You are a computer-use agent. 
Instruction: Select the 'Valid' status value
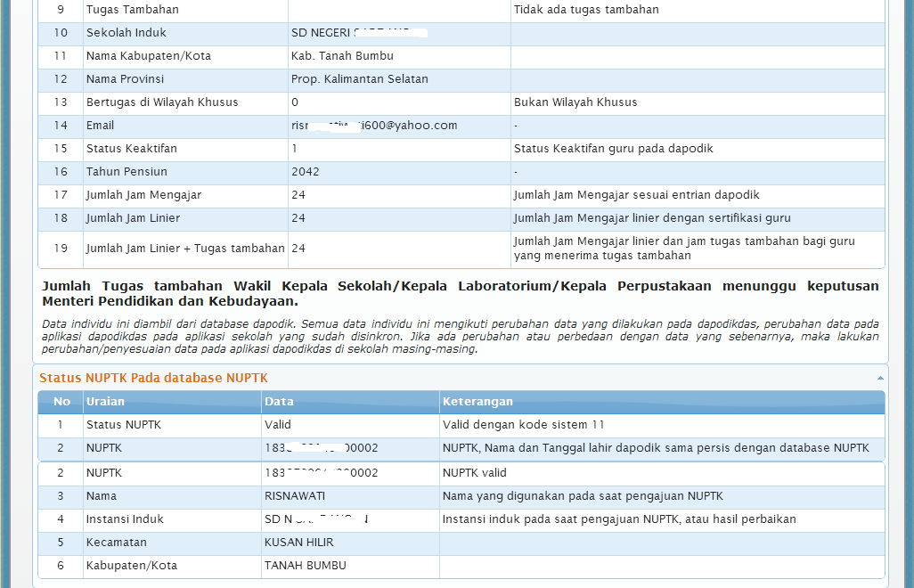(277, 425)
